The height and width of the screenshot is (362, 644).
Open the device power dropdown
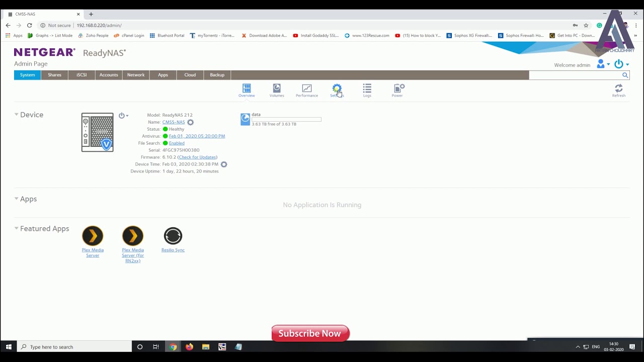[123, 116]
